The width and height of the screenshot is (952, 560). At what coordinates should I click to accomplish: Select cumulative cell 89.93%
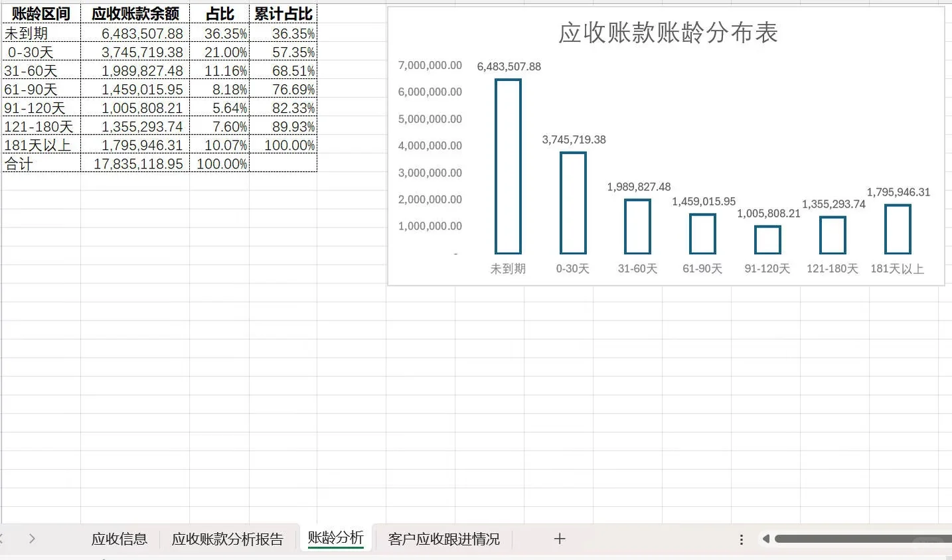coord(283,126)
